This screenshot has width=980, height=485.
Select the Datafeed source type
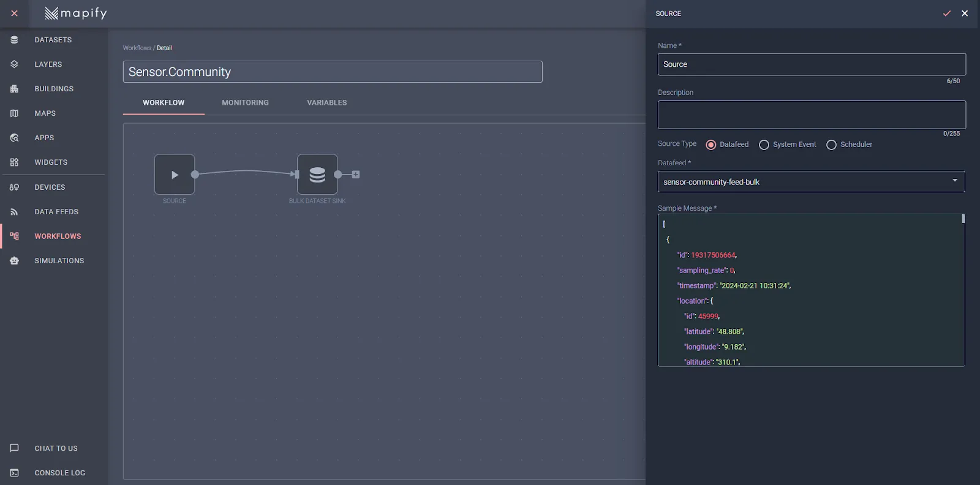pos(711,145)
